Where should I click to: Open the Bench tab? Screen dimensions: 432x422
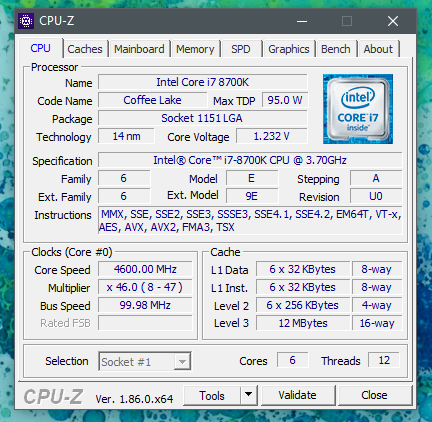tap(336, 49)
